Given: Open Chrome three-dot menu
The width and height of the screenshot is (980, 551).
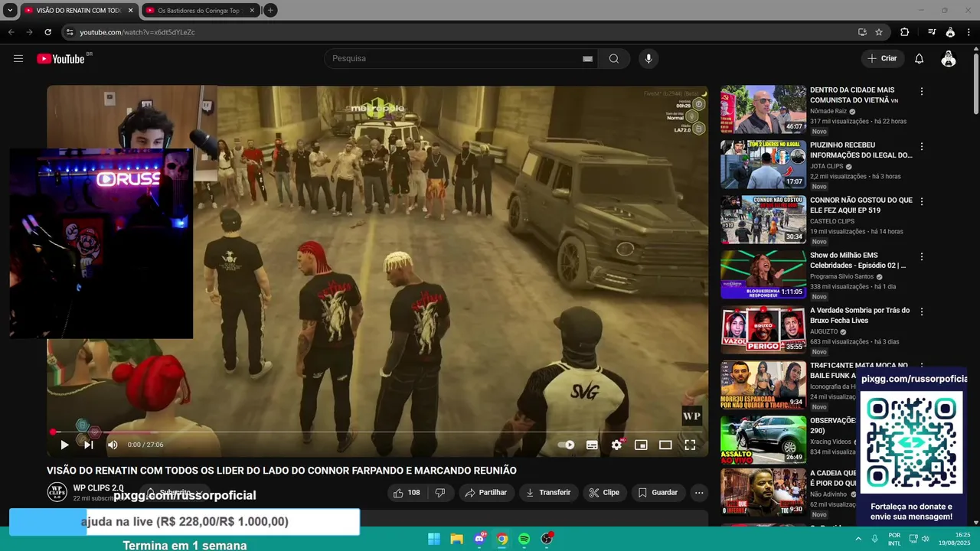Looking at the screenshot, I should coord(969,32).
